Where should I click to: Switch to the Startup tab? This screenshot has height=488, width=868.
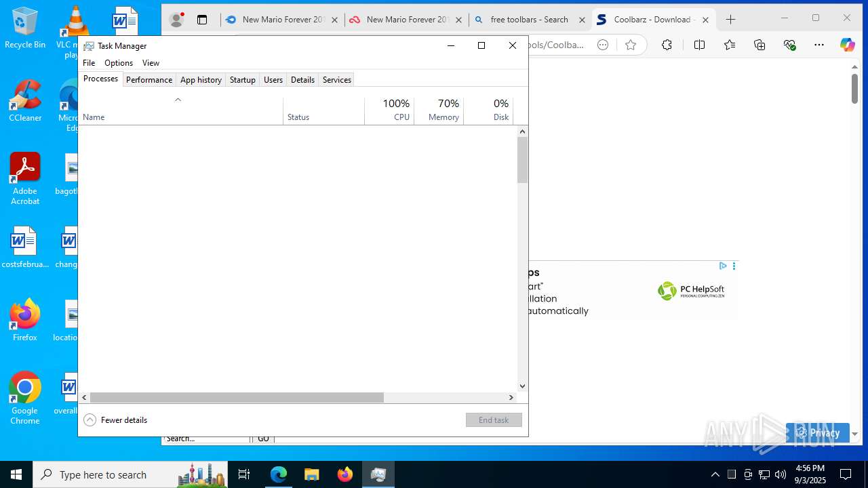[242, 80]
